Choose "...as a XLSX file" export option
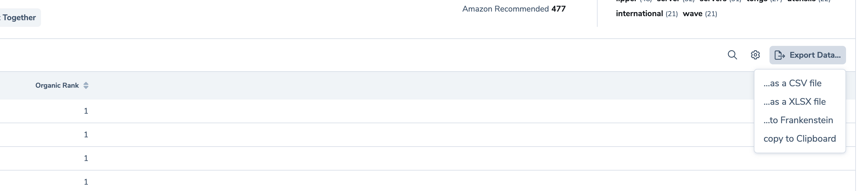The image size is (868, 191). coord(794,102)
